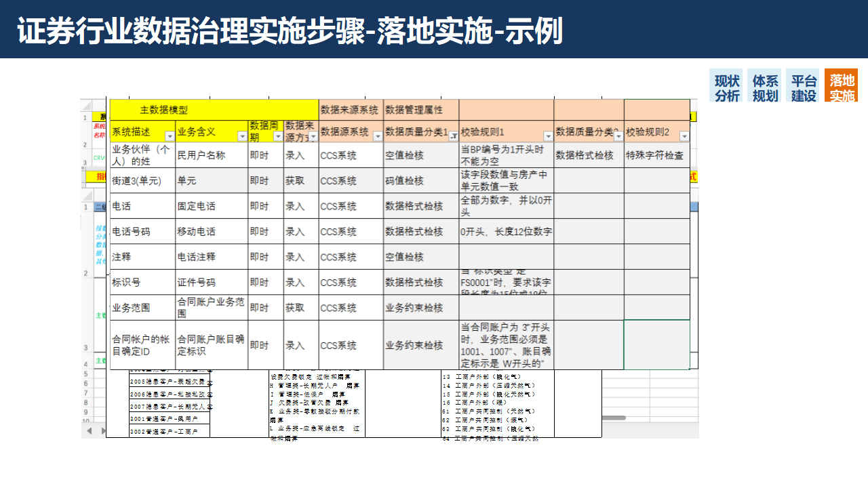This screenshot has width=868, height=488.
Task: Select 业务约束检核 in the 合同账户业务范围 row
Action: [x=421, y=308]
